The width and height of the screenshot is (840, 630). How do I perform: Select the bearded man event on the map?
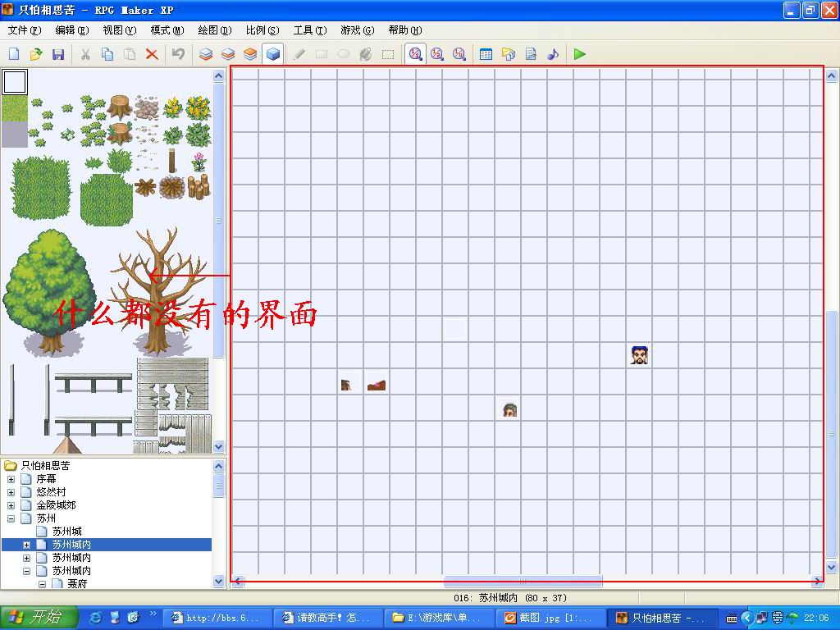point(639,355)
